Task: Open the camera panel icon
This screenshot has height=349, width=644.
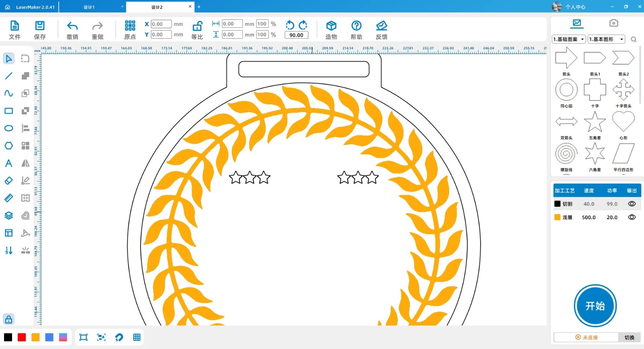Action: click(x=613, y=23)
